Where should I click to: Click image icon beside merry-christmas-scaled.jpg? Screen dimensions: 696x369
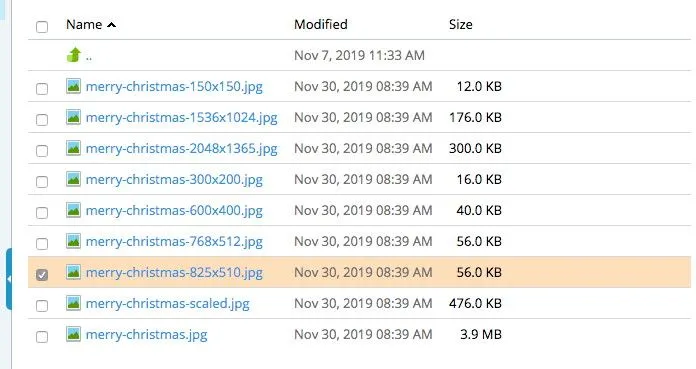73,303
